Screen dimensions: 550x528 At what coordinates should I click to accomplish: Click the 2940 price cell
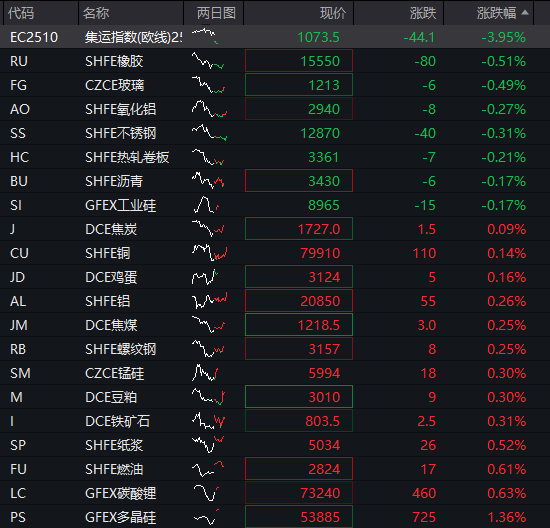click(x=299, y=109)
